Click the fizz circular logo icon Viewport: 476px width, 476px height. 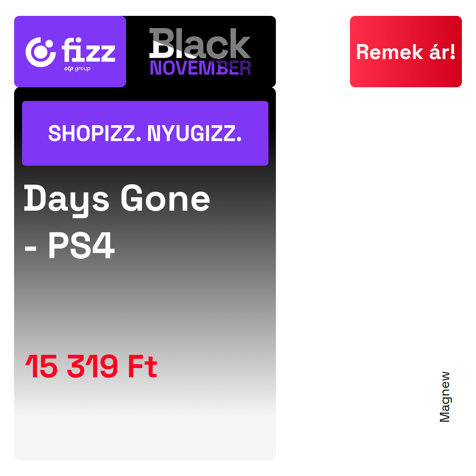tap(41, 52)
